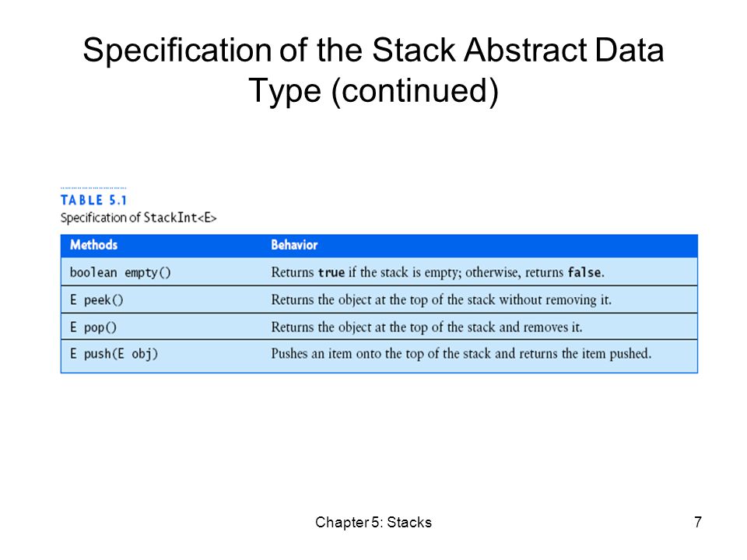
Task: Select the 'TABLE 5.1' label
Action: tap(94, 200)
